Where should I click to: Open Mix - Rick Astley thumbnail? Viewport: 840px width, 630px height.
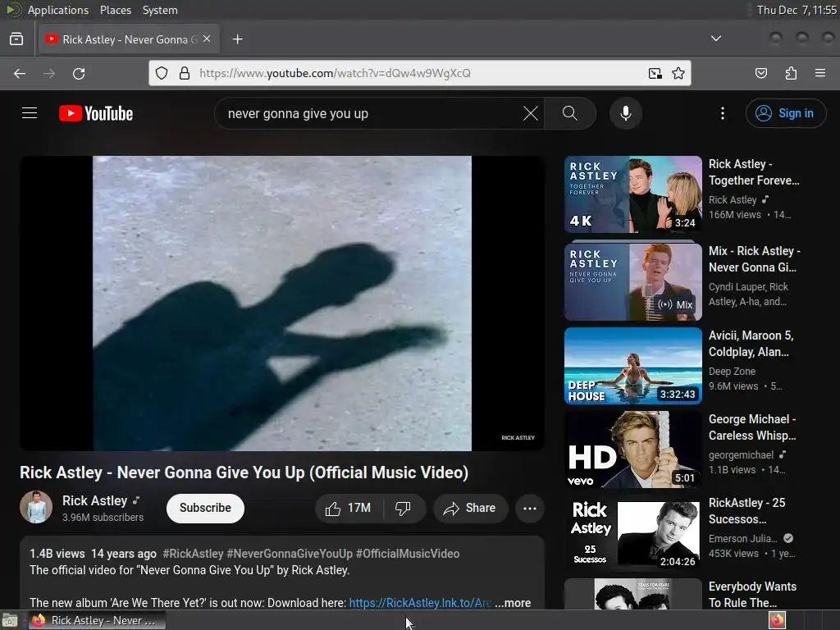pyautogui.click(x=632, y=282)
